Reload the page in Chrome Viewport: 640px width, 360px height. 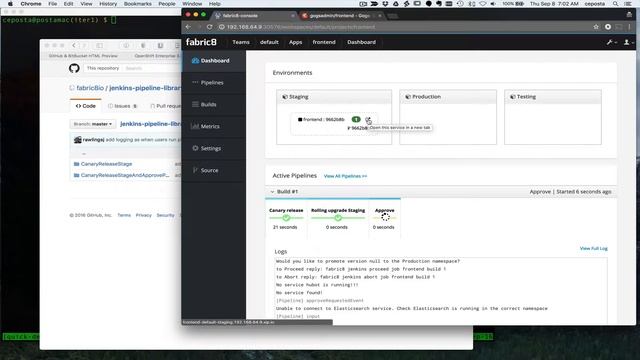(209, 27)
